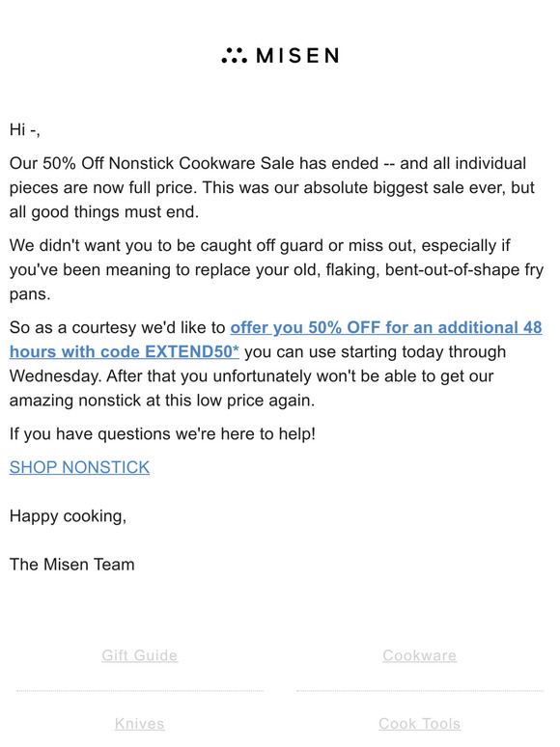Select the Cook Tools footer link
Viewport: 560px width, 747px height.
pyautogui.click(x=419, y=724)
